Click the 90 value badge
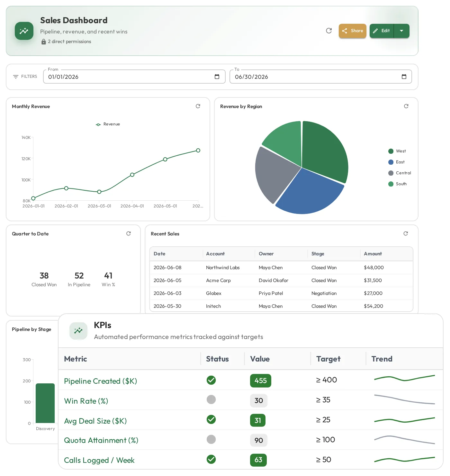 click(259, 440)
